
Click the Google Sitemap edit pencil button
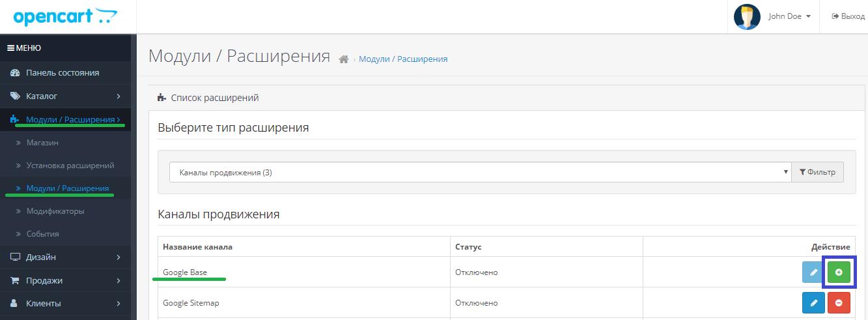(x=813, y=303)
